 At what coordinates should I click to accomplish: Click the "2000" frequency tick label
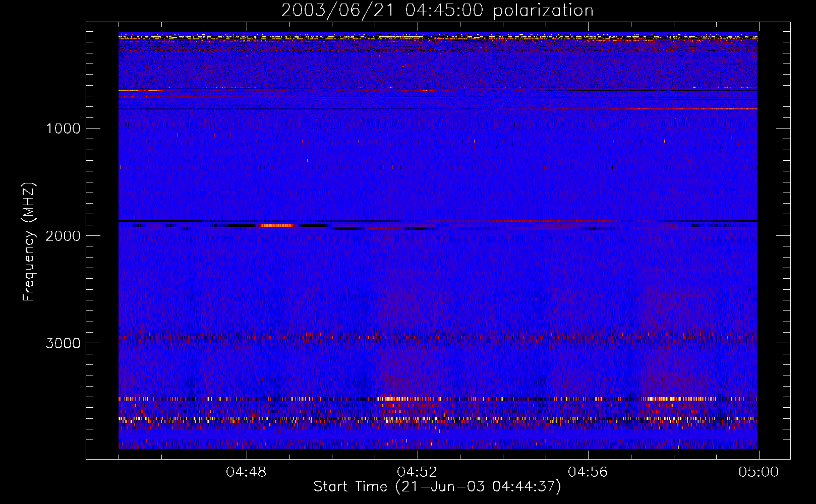(x=63, y=236)
